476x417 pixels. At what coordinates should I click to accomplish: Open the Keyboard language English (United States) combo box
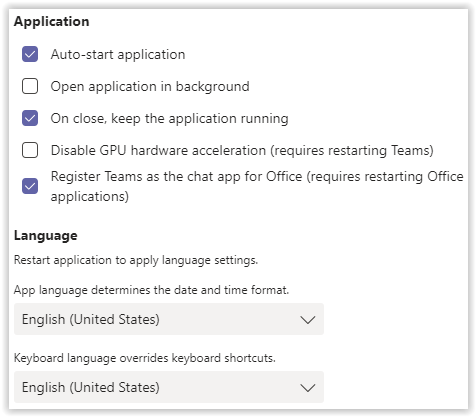tap(169, 387)
